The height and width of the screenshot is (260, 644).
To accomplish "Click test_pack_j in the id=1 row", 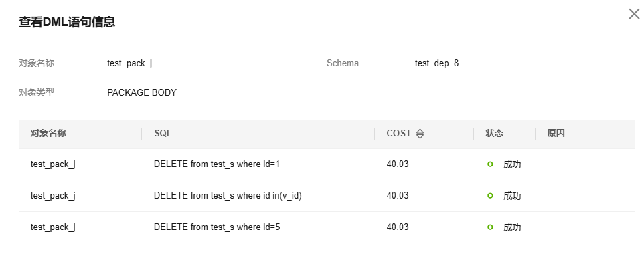I will (x=53, y=164).
